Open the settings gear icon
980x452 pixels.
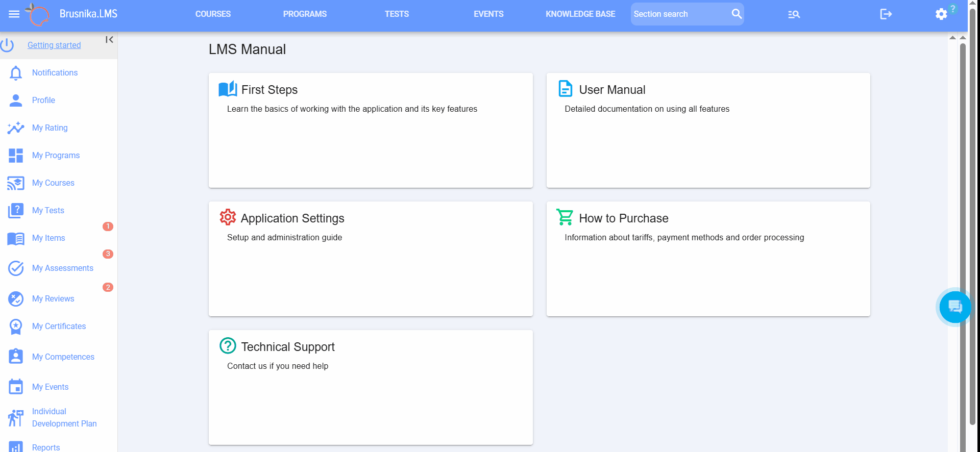(x=941, y=14)
